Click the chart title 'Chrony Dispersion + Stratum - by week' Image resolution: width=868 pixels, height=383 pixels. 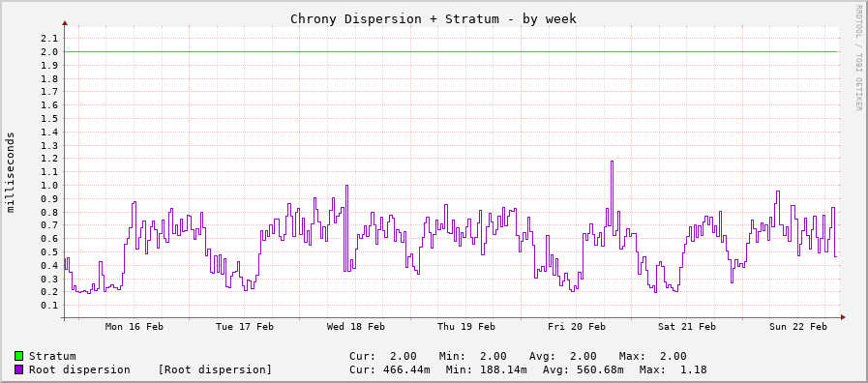434,18
